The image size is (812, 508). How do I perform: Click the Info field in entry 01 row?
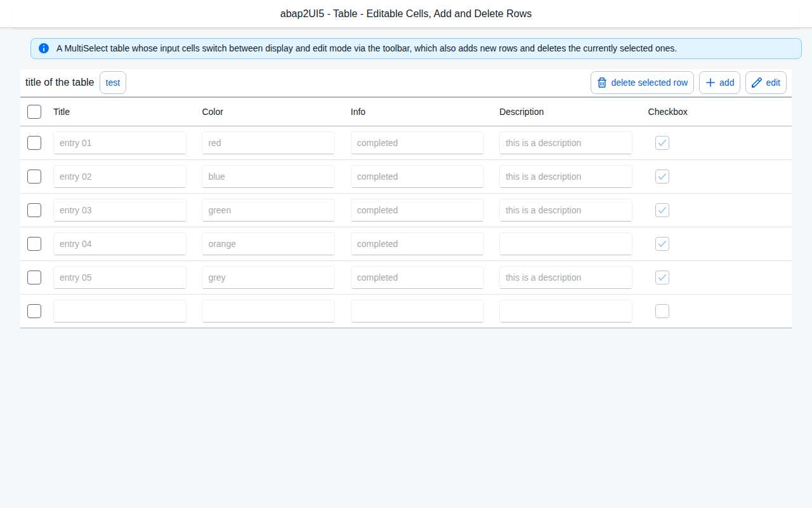click(417, 143)
